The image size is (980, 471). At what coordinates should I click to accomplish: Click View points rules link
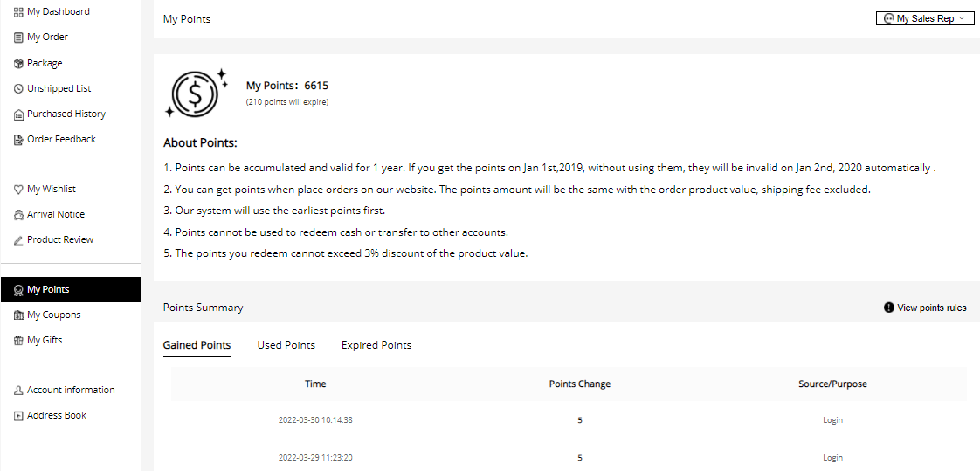point(931,308)
